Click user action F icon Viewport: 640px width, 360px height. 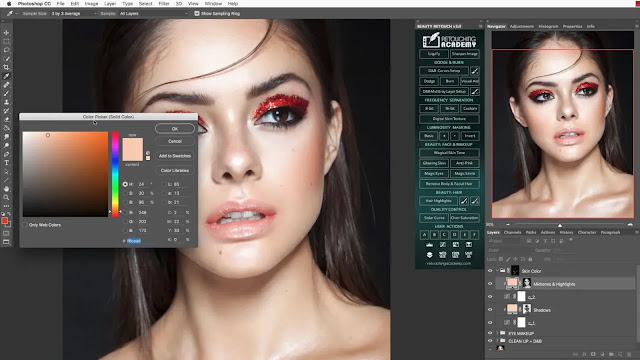474,235
